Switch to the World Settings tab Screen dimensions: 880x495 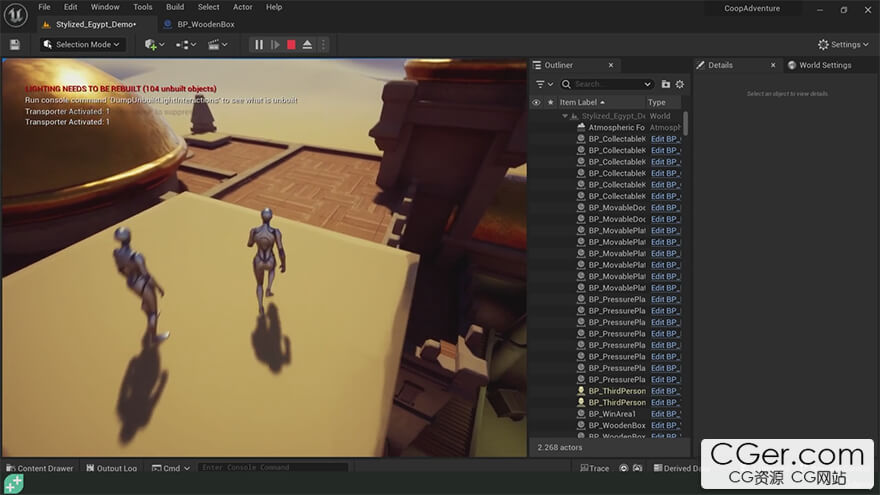819,65
